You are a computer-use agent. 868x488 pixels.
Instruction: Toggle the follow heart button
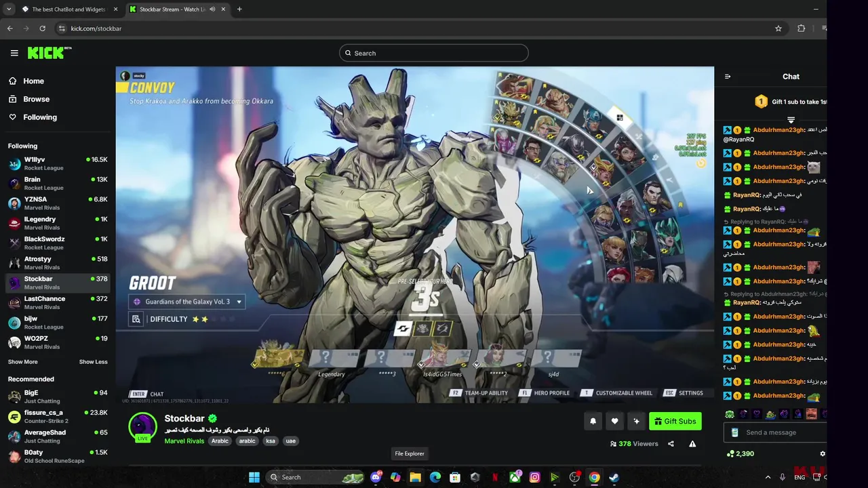tap(614, 421)
